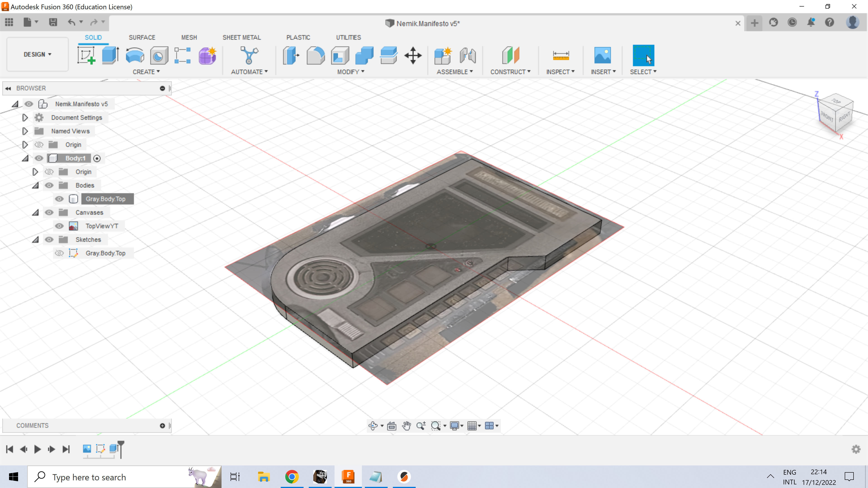
Task: Open the DESIGN workspace dropdown
Action: [37, 54]
